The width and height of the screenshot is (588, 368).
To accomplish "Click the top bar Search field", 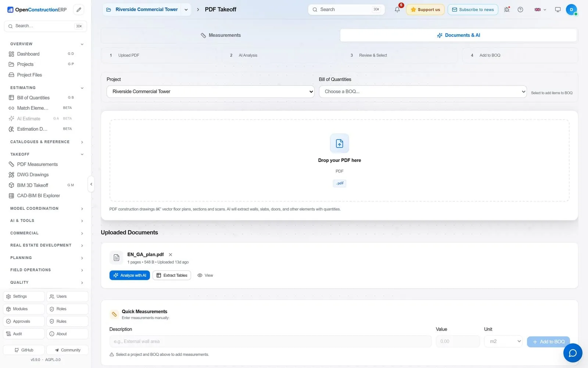I will [x=346, y=10].
